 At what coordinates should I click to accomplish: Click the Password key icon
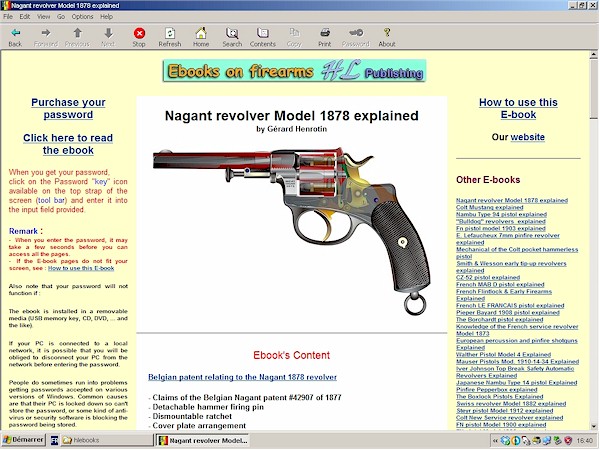(356, 33)
